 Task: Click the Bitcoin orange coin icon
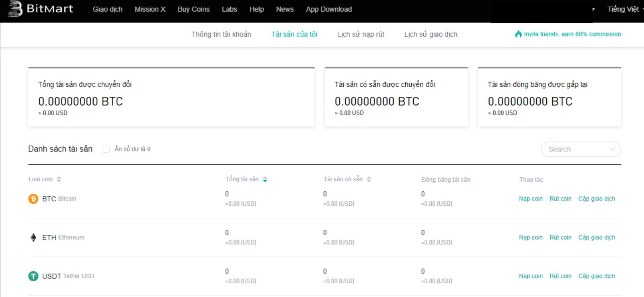click(33, 199)
